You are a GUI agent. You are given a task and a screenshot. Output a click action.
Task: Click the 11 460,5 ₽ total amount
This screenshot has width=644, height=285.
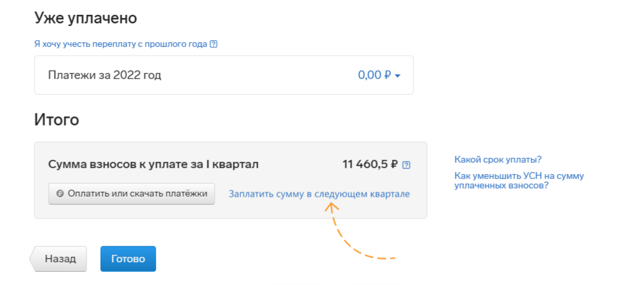coord(370,164)
